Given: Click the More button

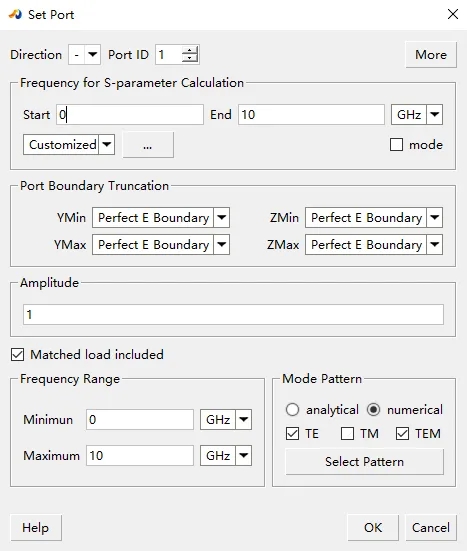Looking at the screenshot, I should tap(431, 55).
